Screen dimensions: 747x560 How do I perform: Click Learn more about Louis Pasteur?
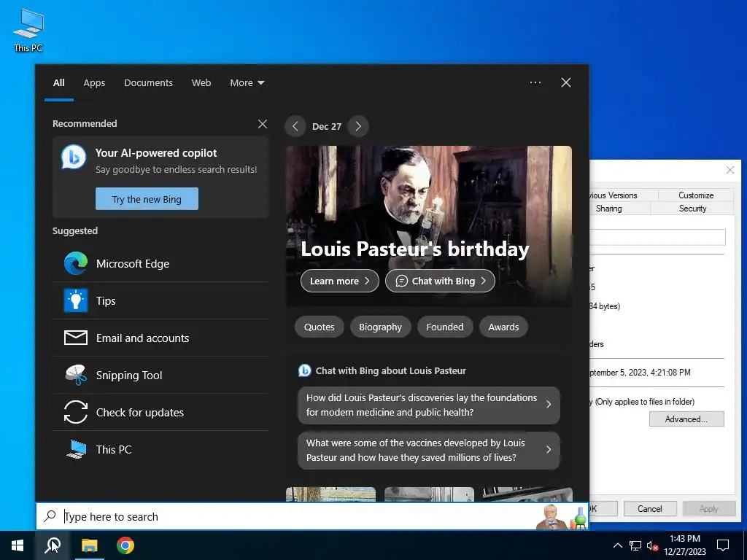pos(340,281)
